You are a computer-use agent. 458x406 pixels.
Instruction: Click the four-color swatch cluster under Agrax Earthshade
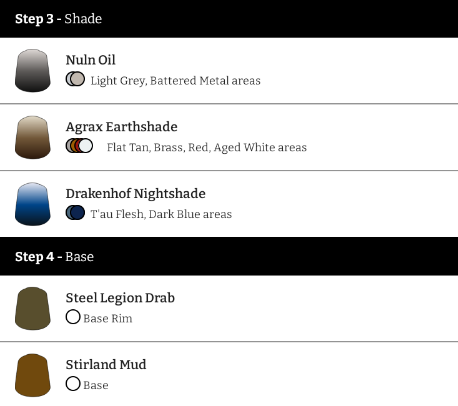point(79,146)
